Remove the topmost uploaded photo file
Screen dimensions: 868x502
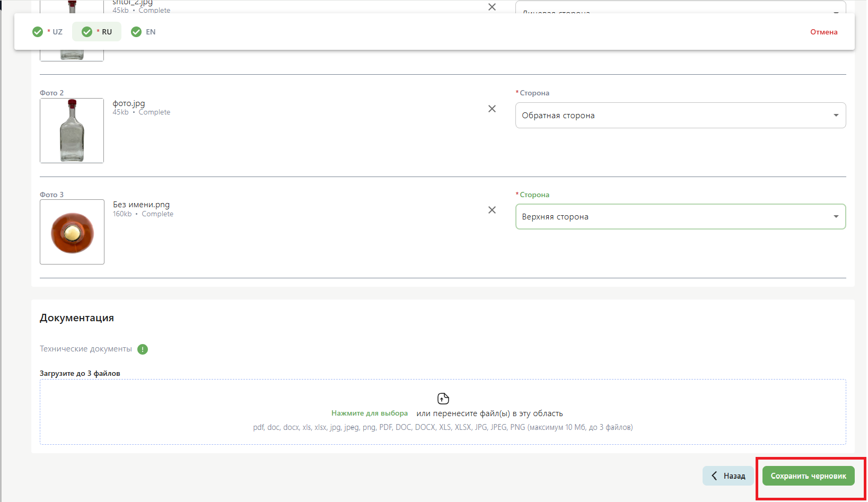[x=492, y=7]
